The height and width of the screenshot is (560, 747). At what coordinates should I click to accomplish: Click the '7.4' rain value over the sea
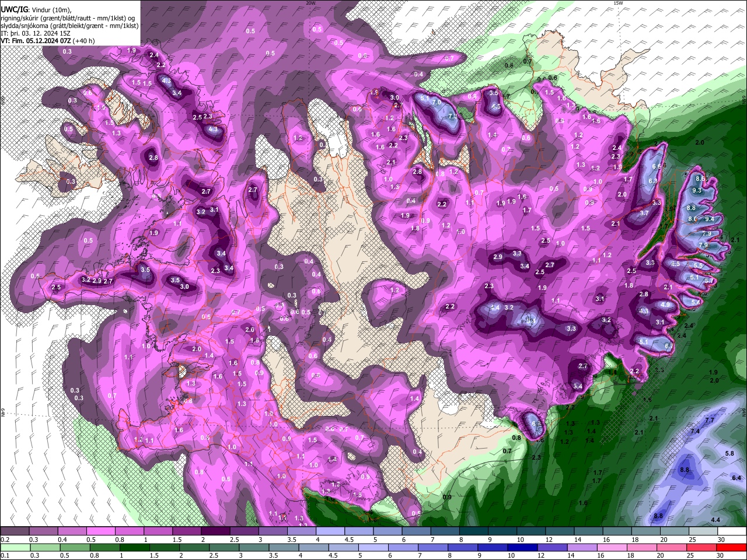point(695,431)
